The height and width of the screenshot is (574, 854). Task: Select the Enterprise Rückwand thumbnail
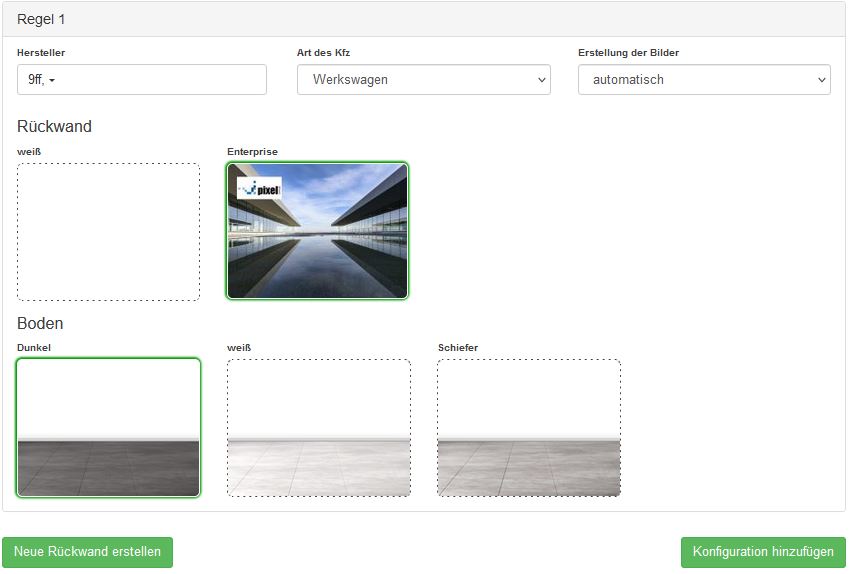(x=318, y=231)
